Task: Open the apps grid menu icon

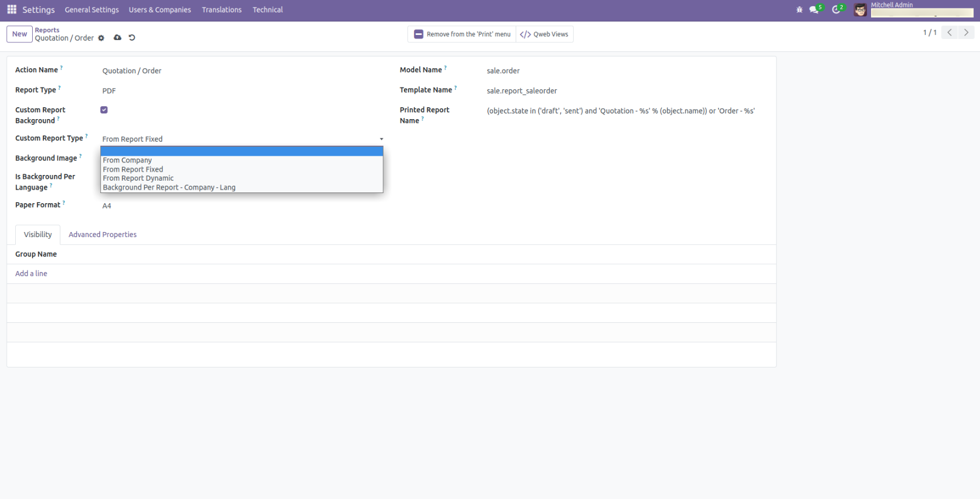Action: 12,10
